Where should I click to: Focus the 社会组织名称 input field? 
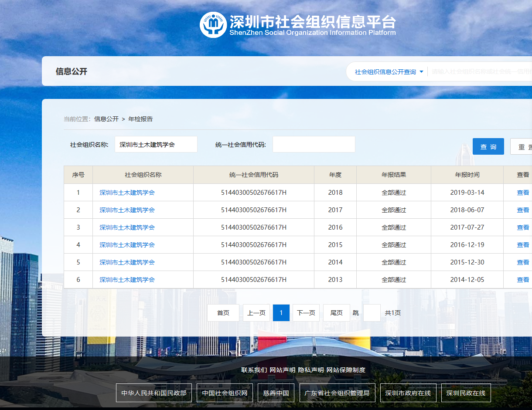156,145
